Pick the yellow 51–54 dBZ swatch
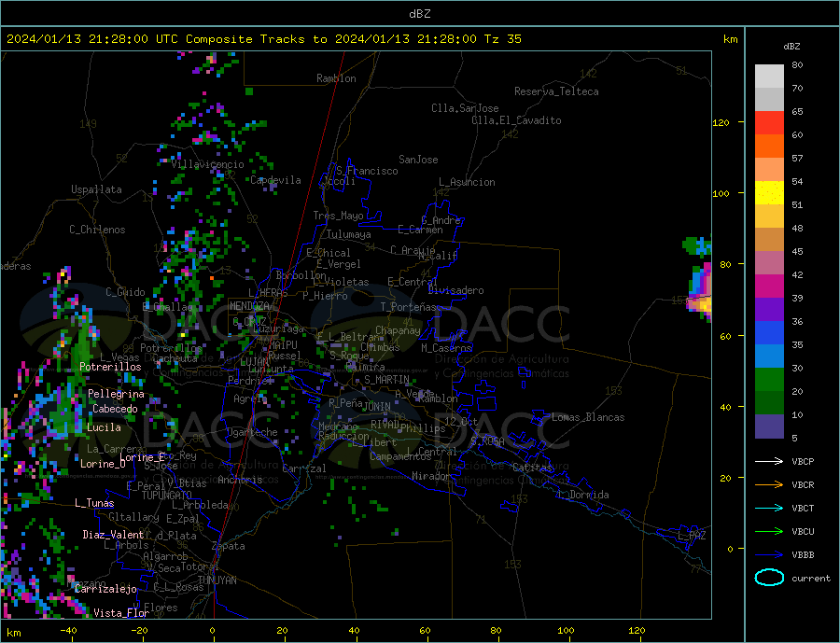Viewport: 840px width, 643px height. [769, 193]
